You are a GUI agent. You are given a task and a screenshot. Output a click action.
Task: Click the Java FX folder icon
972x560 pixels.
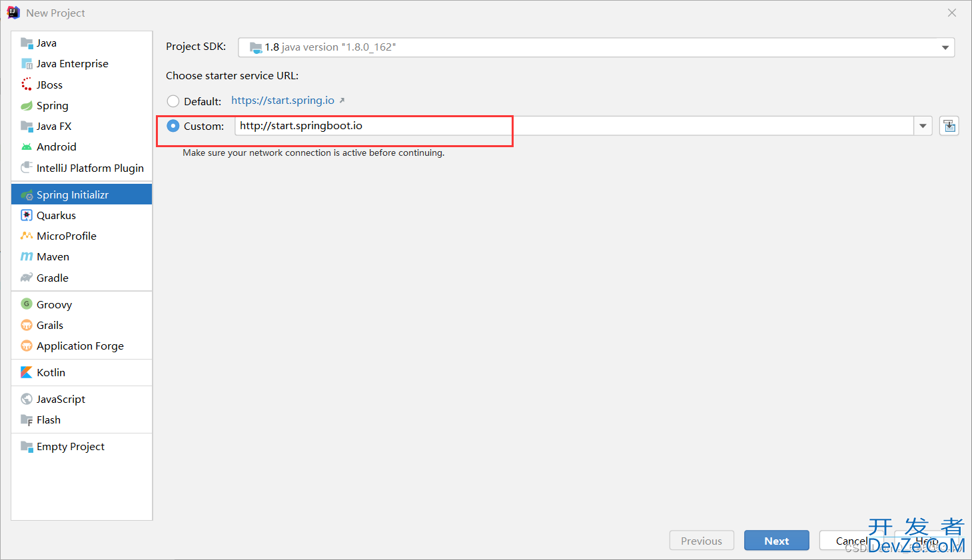pyautogui.click(x=27, y=126)
